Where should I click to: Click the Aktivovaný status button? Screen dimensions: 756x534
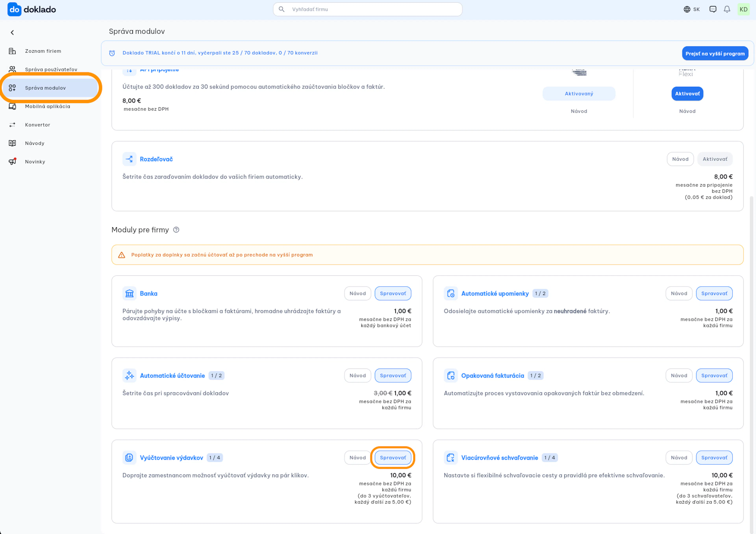click(x=579, y=94)
